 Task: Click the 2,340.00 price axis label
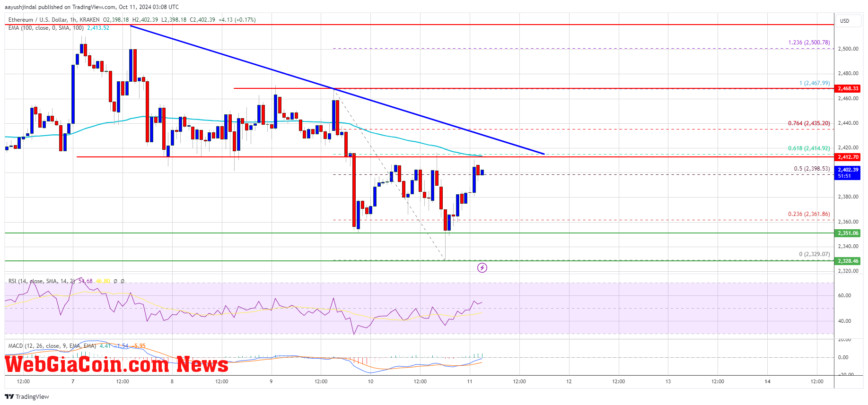(x=848, y=246)
